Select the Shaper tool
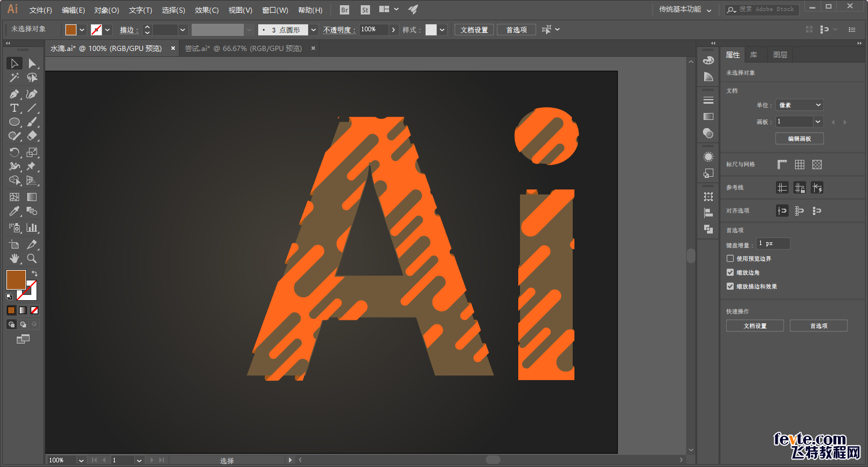Viewport: 868px width, 467px height. (14, 136)
